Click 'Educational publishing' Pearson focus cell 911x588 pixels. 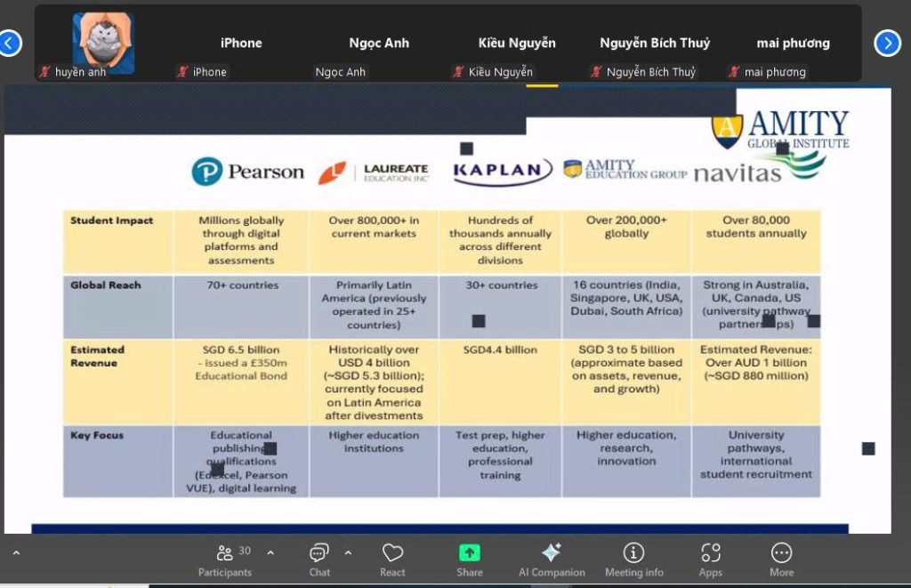point(241,462)
